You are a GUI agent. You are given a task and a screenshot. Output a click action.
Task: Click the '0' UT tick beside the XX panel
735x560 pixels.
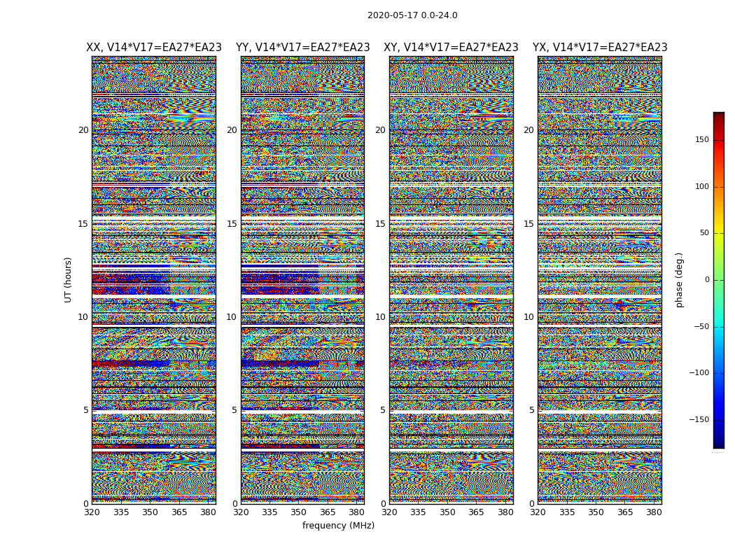[x=86, y=504]
